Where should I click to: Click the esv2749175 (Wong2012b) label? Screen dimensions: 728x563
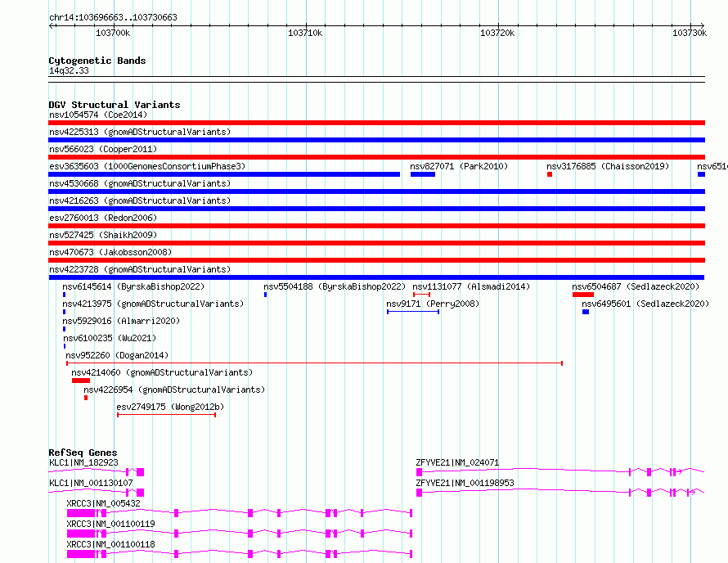170,407
